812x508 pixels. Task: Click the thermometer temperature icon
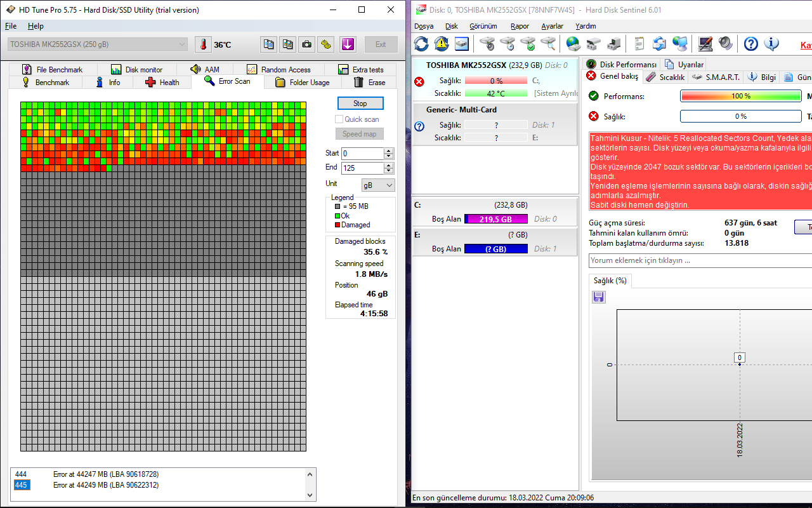[203, 44]
